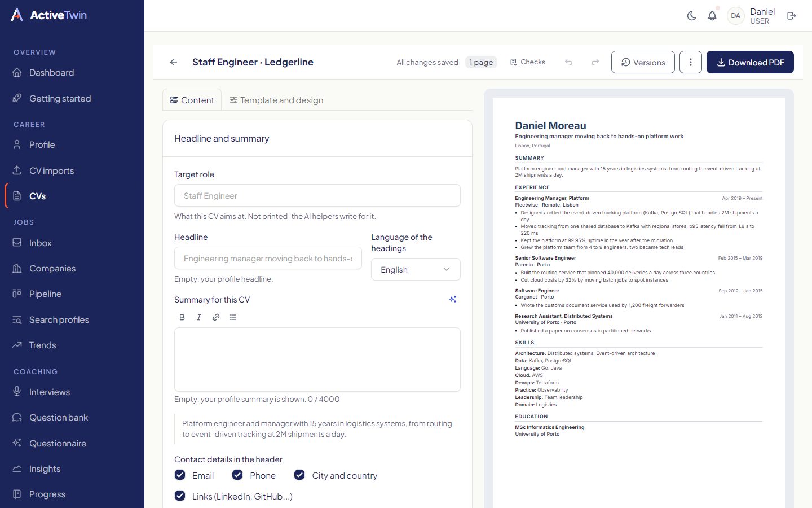
Task: Generate summary with AI sparkle icon
Action: [x=453, y=299]
